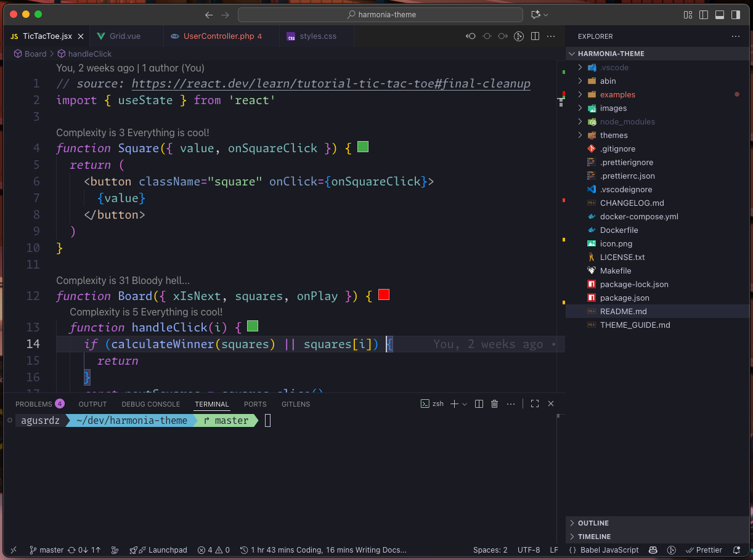Open the Copilot chat icon in title bar
Viewport: 753px width, 560px height.
535,15
